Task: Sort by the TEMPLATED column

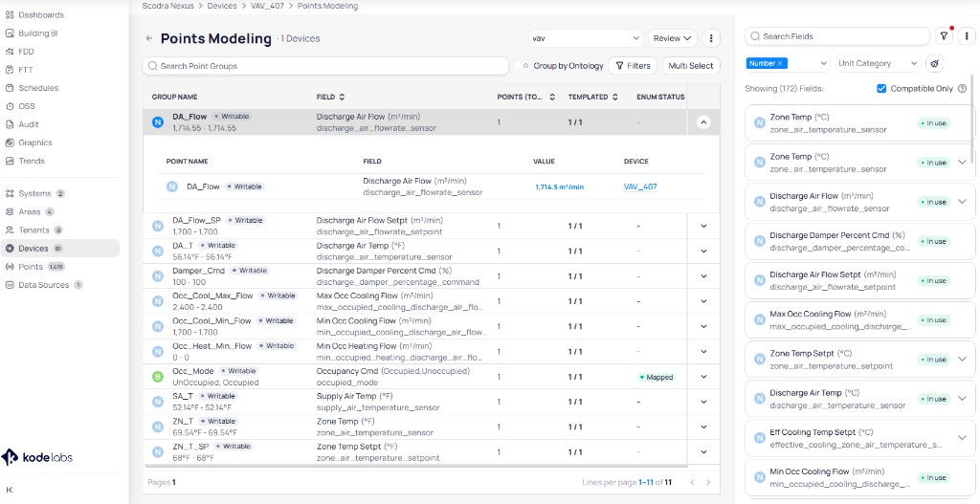Action: (615, 98)
